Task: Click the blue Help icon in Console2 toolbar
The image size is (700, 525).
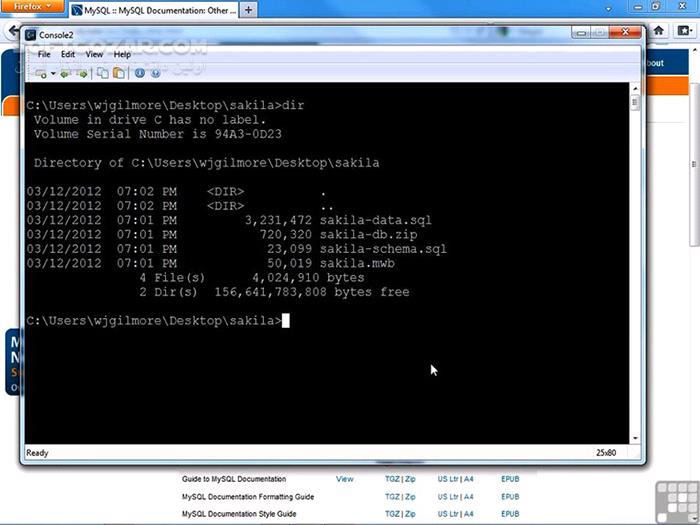Action: click(x=155, y=73)
